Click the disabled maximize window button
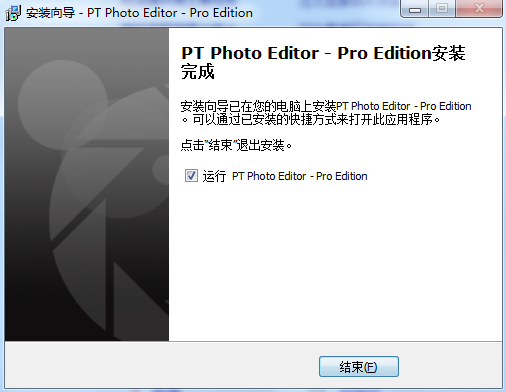The image size is (506, 392). tap(442, 9)
